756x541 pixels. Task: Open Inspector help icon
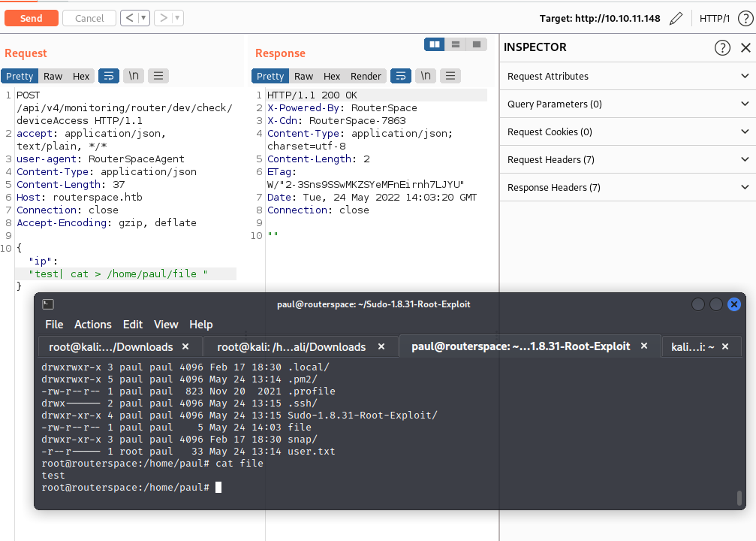click(x=722, y=48)
